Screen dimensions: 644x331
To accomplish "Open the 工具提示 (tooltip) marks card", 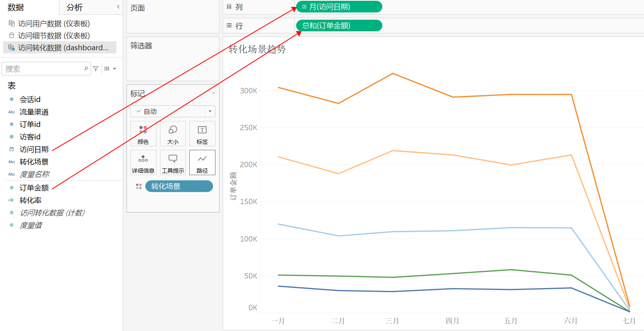I will click(x=173, y=163).
